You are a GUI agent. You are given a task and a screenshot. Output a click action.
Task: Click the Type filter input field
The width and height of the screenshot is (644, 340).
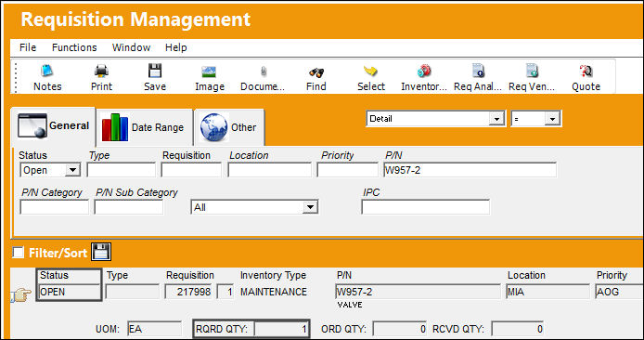tap(122, 170)
